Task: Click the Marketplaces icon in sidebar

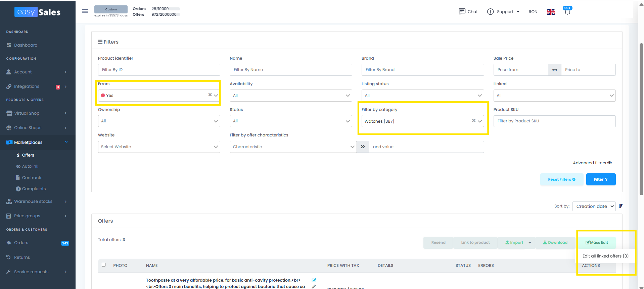Action: pyautogui.click(x=9, y=142)
